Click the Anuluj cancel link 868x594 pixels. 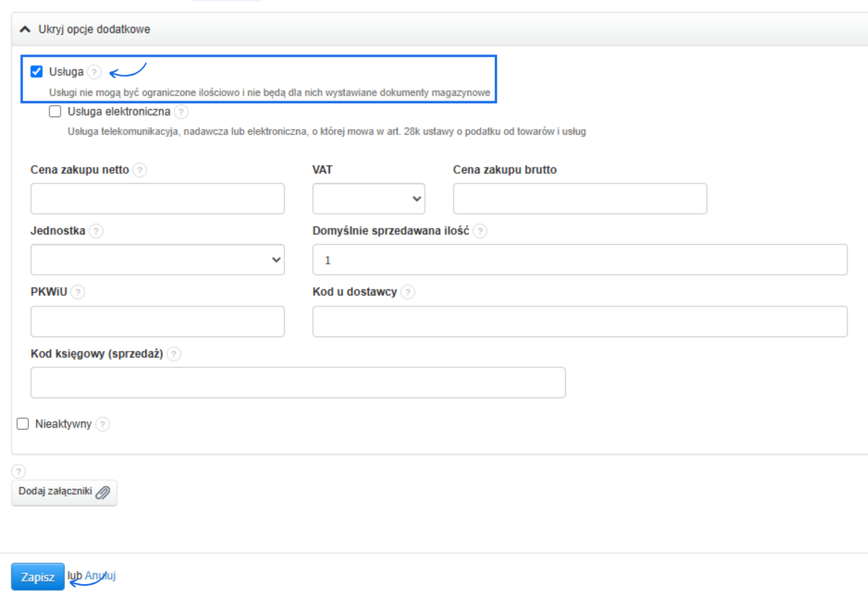click(100, 575)
